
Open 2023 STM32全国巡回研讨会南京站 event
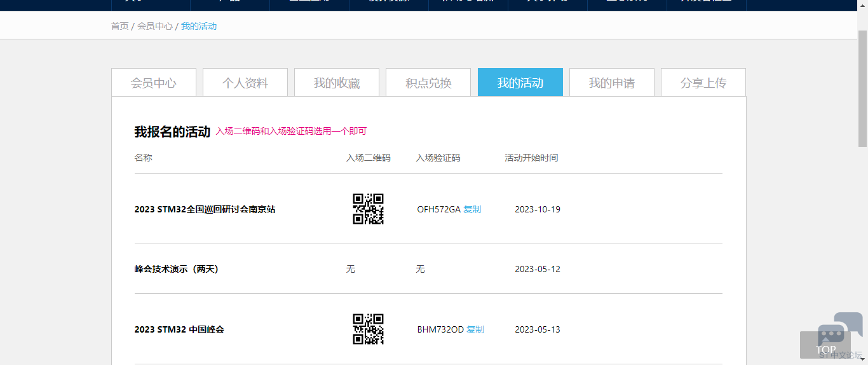(x=205, y=209)
